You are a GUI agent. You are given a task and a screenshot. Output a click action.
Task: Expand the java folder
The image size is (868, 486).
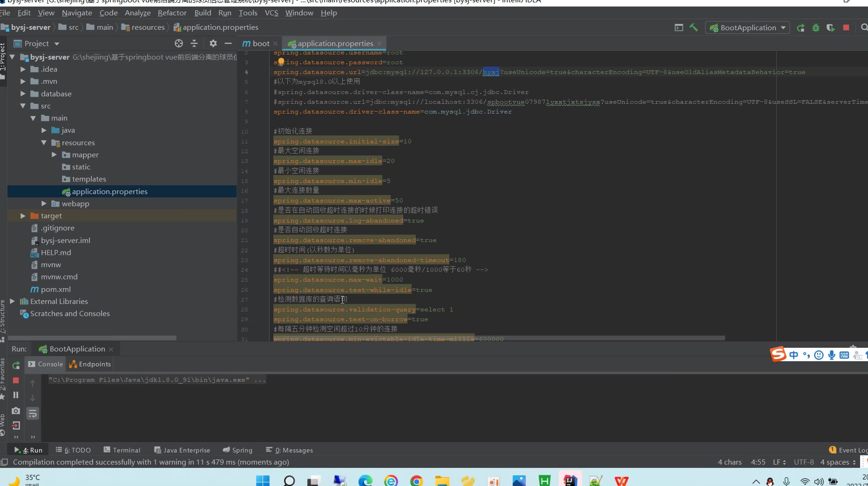44,130
